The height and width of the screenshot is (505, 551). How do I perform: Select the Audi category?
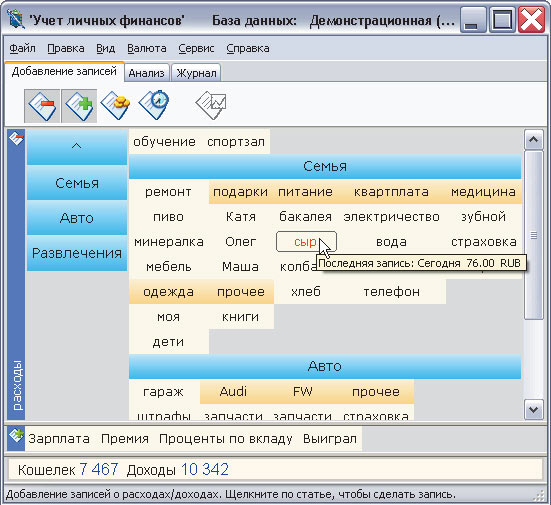(233, 391)
